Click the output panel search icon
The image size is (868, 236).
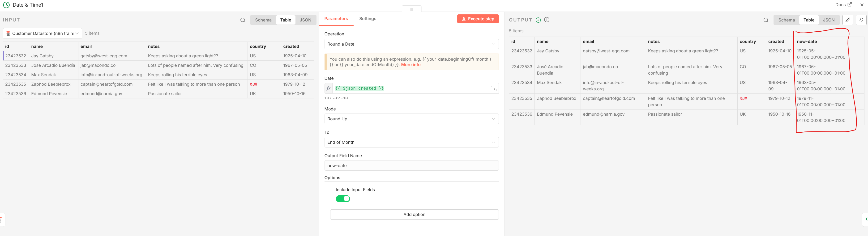(x=765, y=20)
